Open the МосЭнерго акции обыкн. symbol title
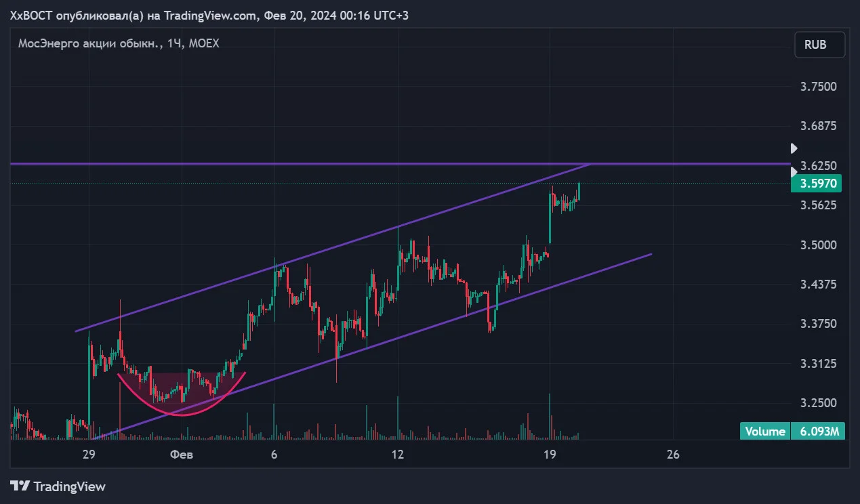Image resolution: width=860 pixels, height=504 pixels. 119,43
